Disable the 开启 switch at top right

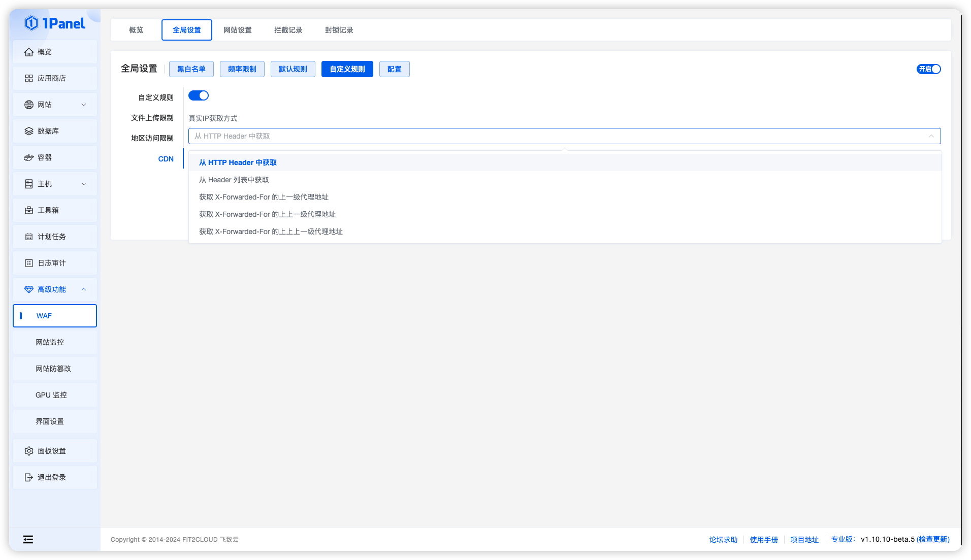point(929,69)
